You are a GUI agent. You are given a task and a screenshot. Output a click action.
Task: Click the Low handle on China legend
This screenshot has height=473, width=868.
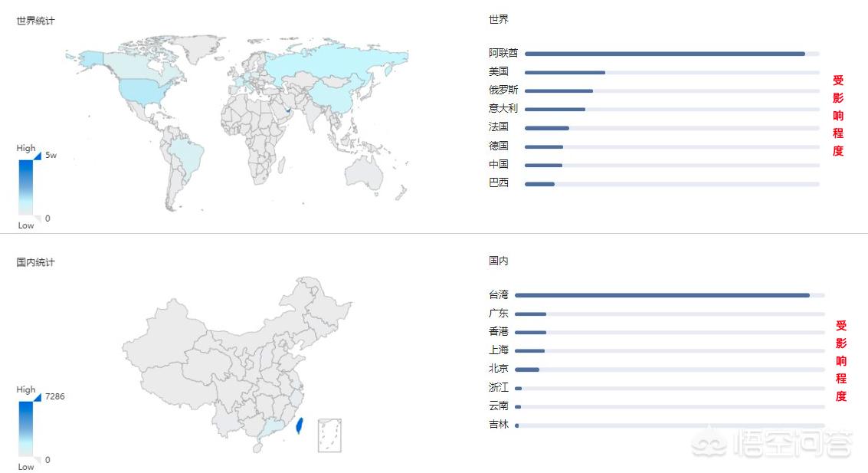pyautogui.click(x=38, y=459)
